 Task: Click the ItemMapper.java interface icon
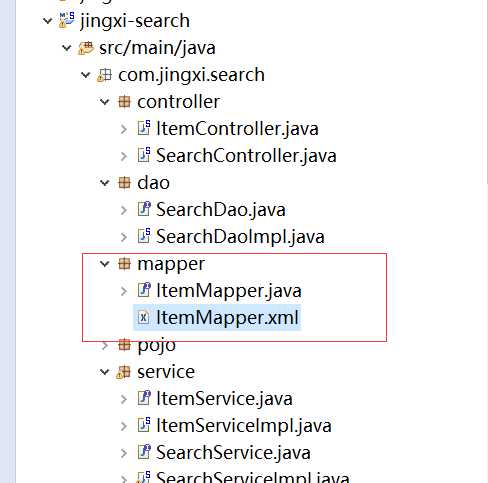(144, 290)
